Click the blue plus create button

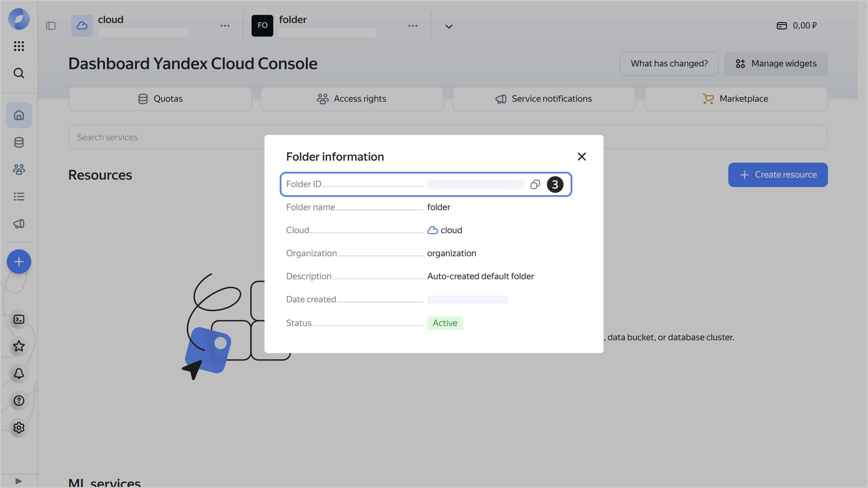(x=19, y=261)
